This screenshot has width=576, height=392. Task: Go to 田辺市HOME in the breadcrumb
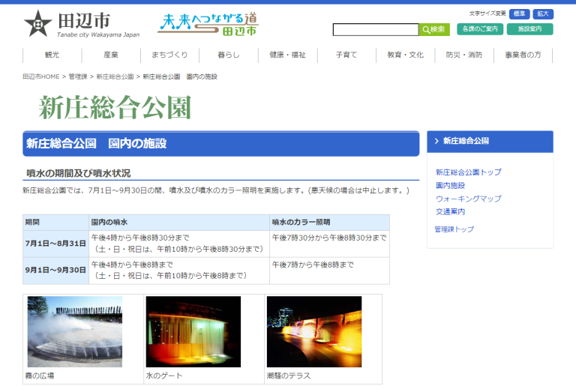[x=40, y=76]
